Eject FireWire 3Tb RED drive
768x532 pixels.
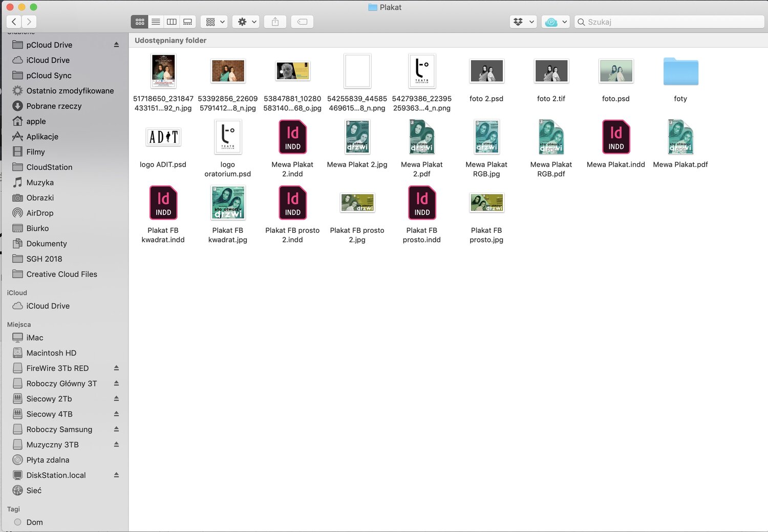click(116, 368)
